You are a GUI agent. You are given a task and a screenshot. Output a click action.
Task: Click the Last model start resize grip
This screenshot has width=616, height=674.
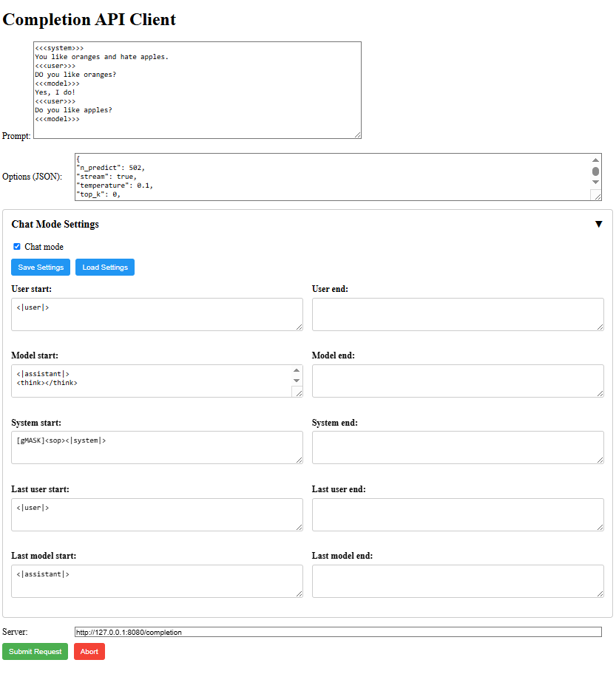[x=299, y=593]
